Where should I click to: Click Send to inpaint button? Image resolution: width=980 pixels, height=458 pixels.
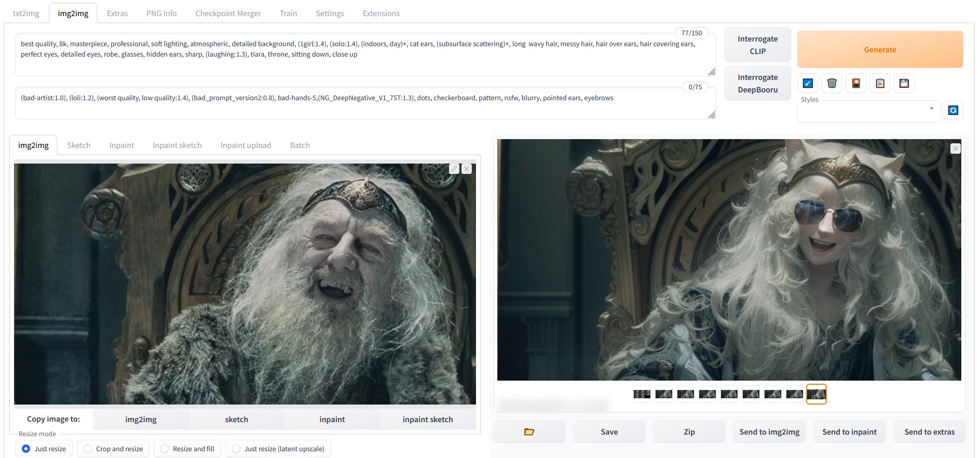click(849, 432)
